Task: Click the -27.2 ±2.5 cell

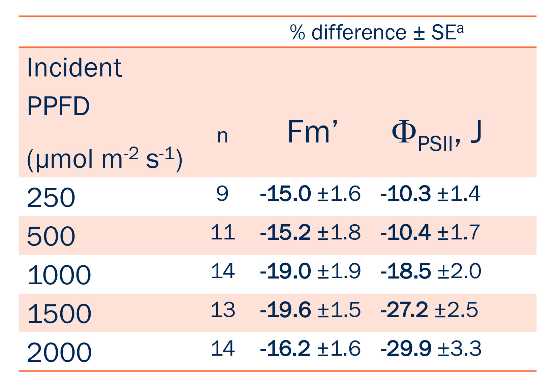Action: 429,310
